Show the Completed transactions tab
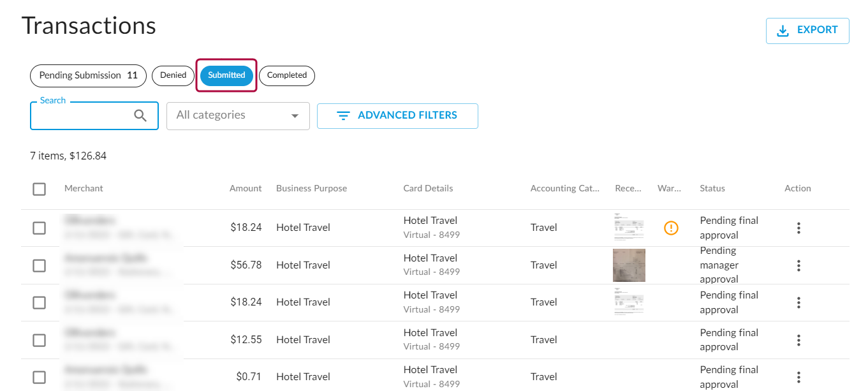Screen dimensions: 868x391 [x=287, y=75]
